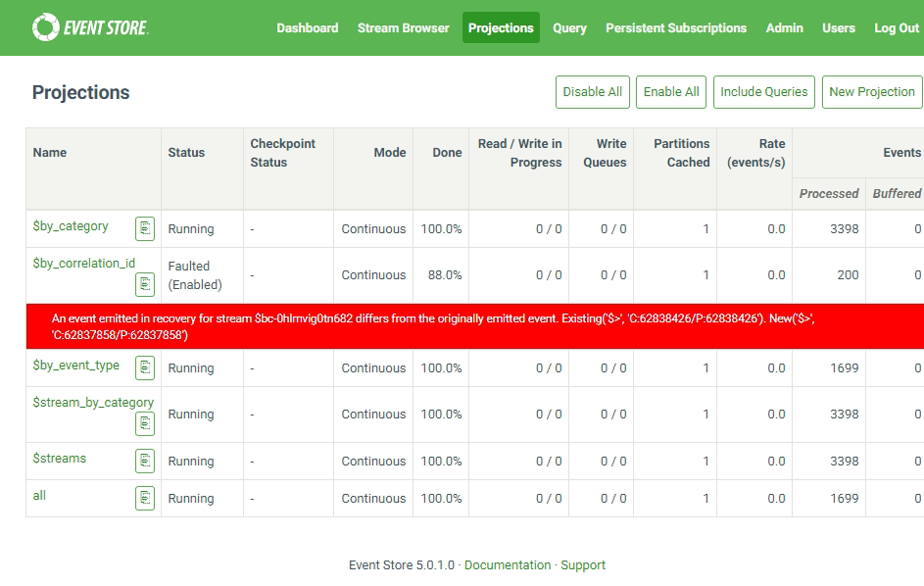924x586 pixels.
Task: Log Out of Event Store
Action: (x=897, y=27)
